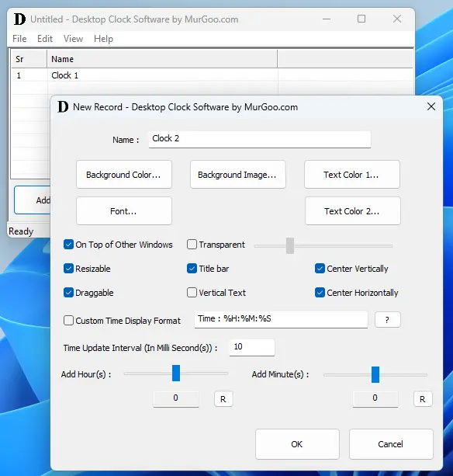Screen dimensions: 453x476
Task: Select the Clock 1 row in main window
Action: coord(212,75)
